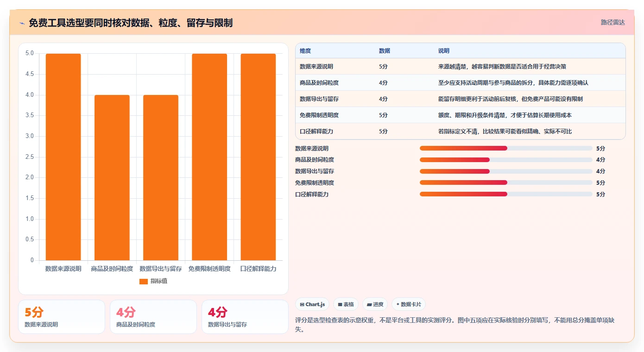
Task: Click the 表格 tag
Action: [346, 304]
